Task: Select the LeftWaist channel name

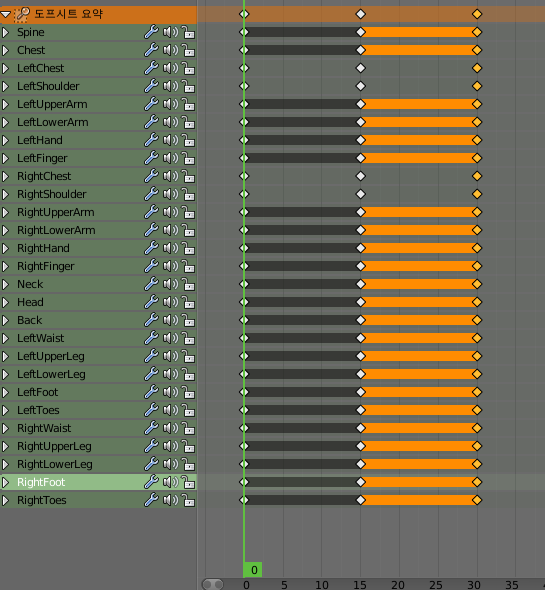Action: (x=41, y=338)
